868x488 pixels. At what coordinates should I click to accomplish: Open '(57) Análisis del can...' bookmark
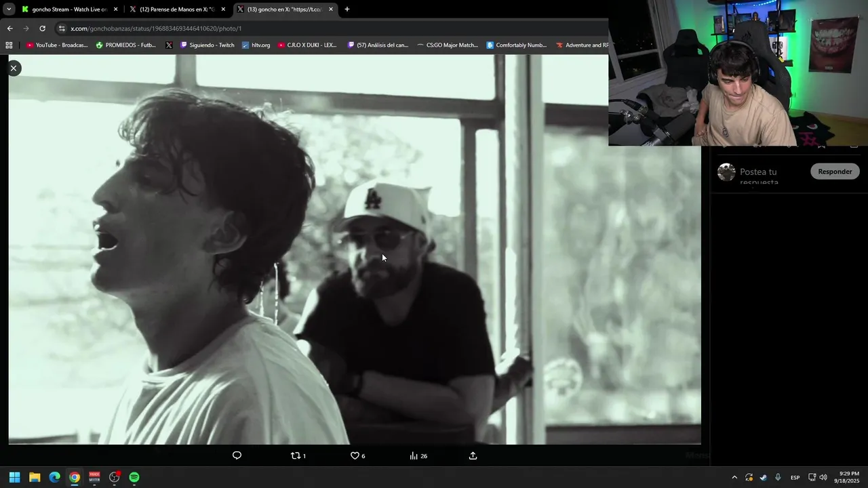378,45
